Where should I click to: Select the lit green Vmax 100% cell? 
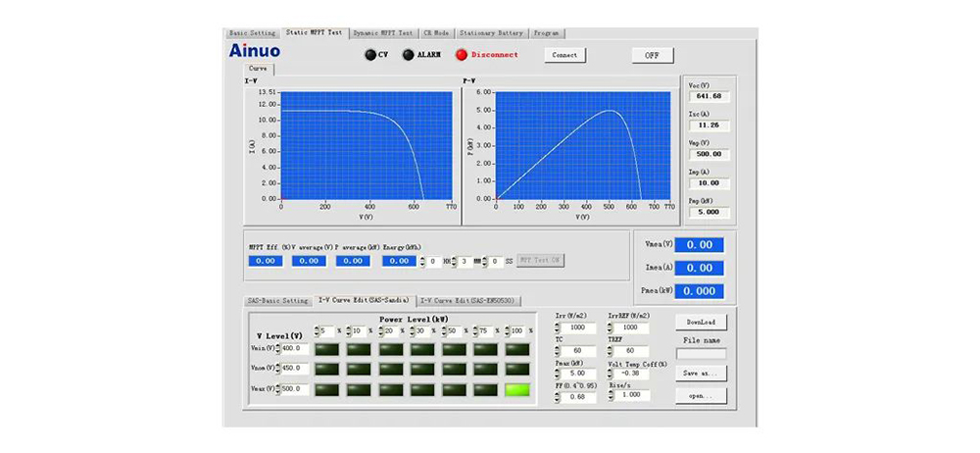(518, 389)
